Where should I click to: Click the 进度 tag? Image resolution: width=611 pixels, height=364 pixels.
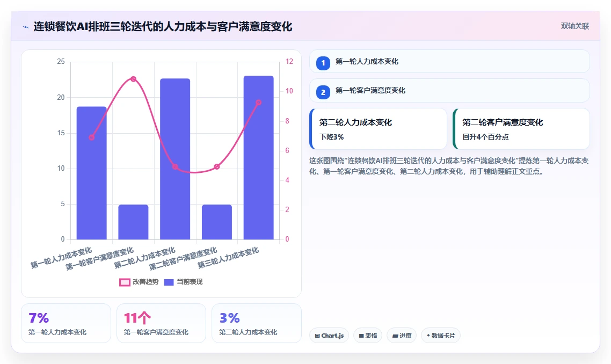(x=402, y=336)
